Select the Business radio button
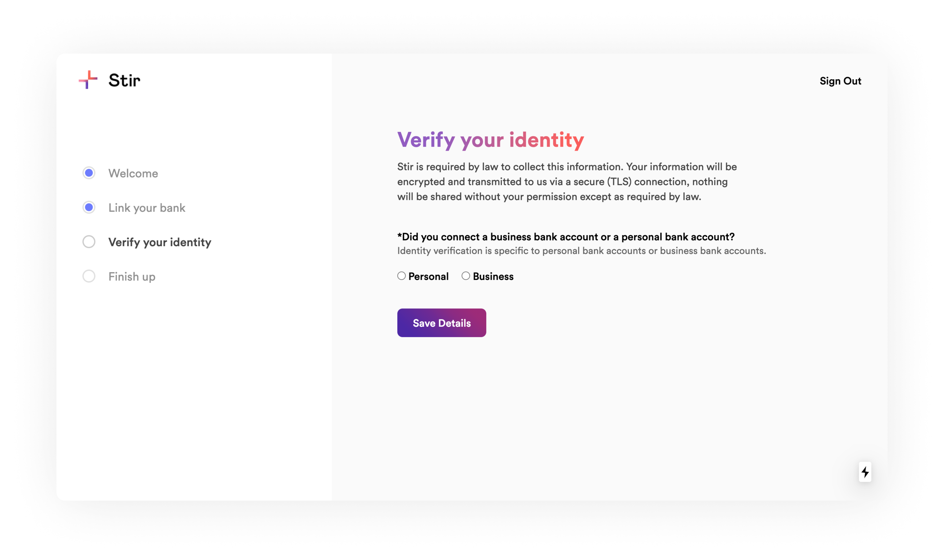The width and height of the screenshot is (944, 560). pos(466,276)
